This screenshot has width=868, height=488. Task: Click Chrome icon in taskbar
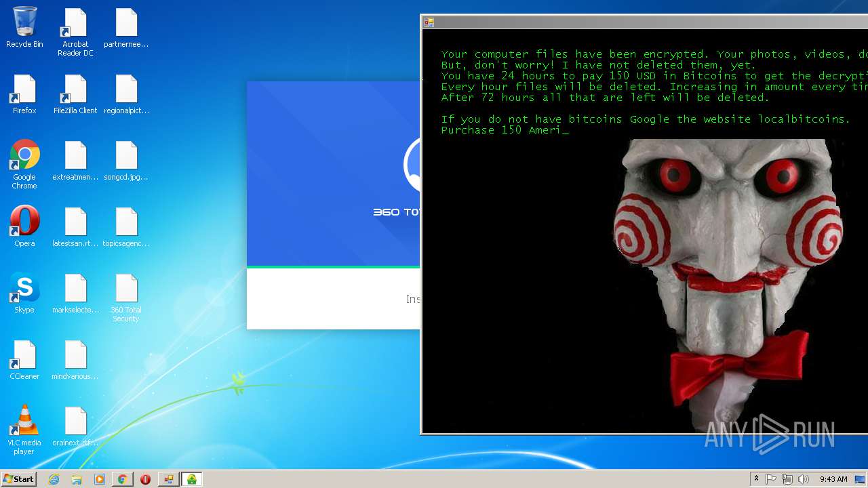click(122, 479)
